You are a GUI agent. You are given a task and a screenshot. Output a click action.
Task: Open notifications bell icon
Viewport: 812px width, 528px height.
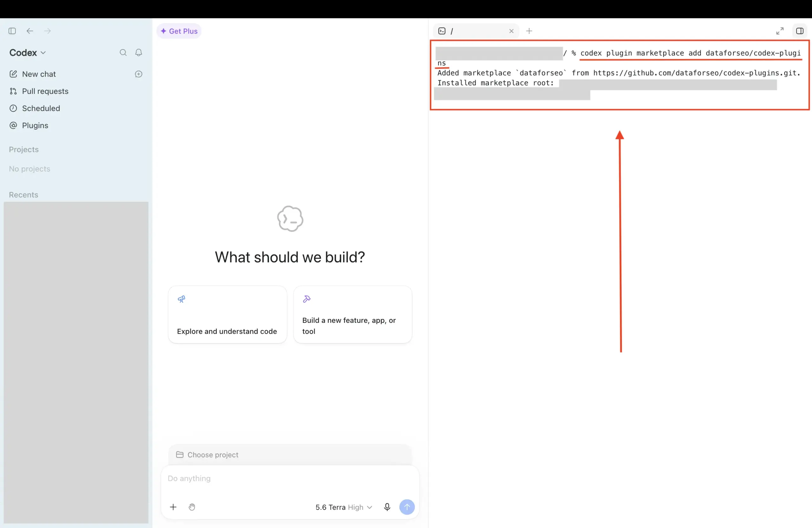pyautogui.click(x=139, y=53)
